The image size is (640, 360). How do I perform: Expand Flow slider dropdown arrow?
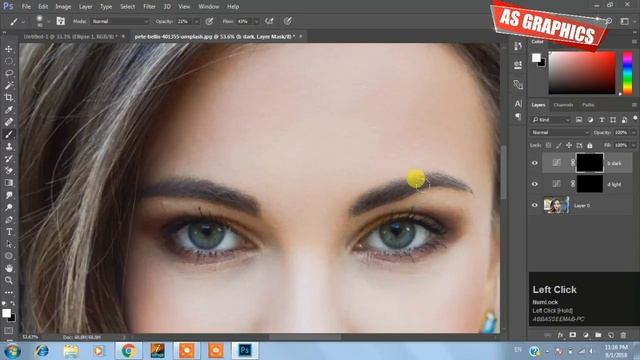[256, 21]
